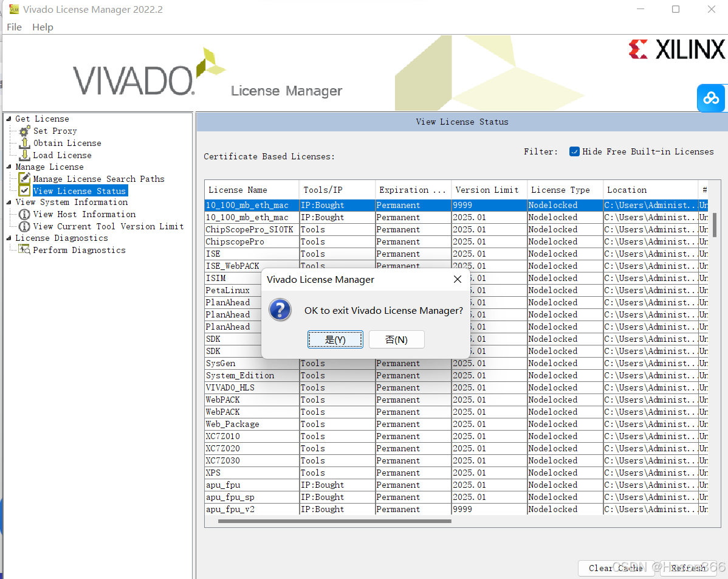Image resolution: width=728 pixels, height=579 pixels.
Task: Select the VIVADO_HLS license row
Action: pos(456,387)
